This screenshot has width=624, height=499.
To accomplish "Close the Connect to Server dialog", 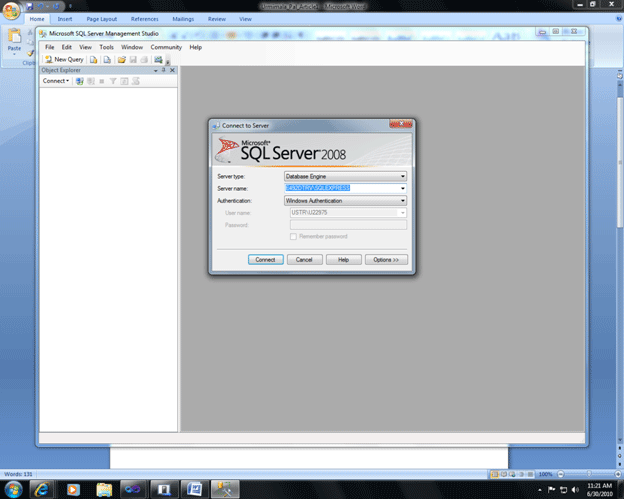I will (401, 124).
